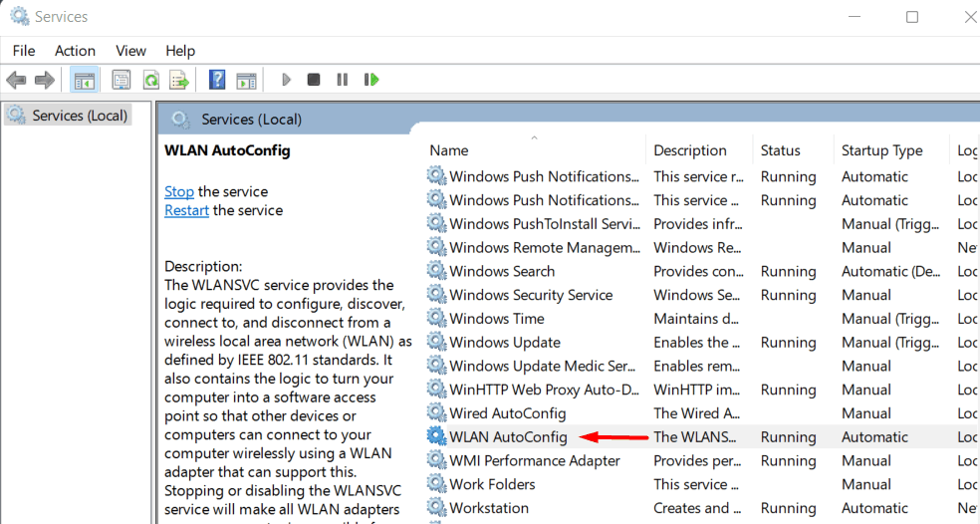Click the Restart the service link
This screenshot has height=524, width=980.
[x=186, y=210]
